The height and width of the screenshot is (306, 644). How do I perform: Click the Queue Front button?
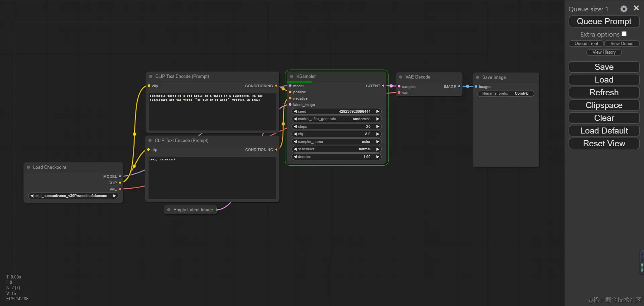(586, 44)
